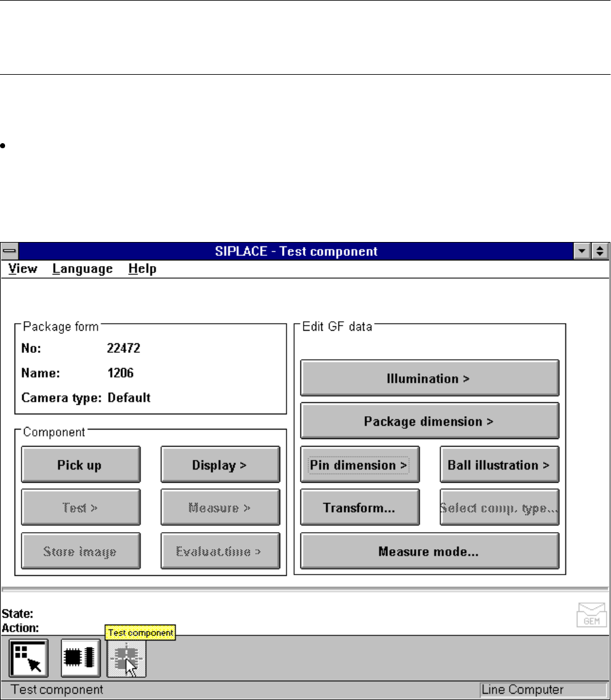Click the State: label
This screenshot has height=700, width=611.
point(17,613)
